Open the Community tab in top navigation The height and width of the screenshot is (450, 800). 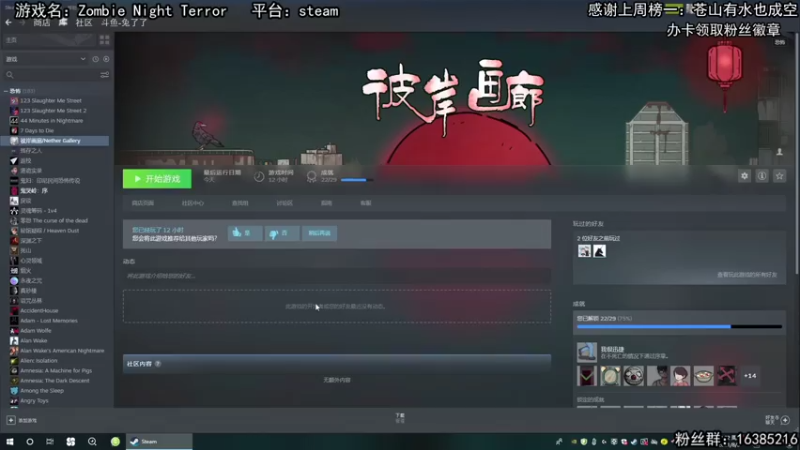tap(84, 22)
